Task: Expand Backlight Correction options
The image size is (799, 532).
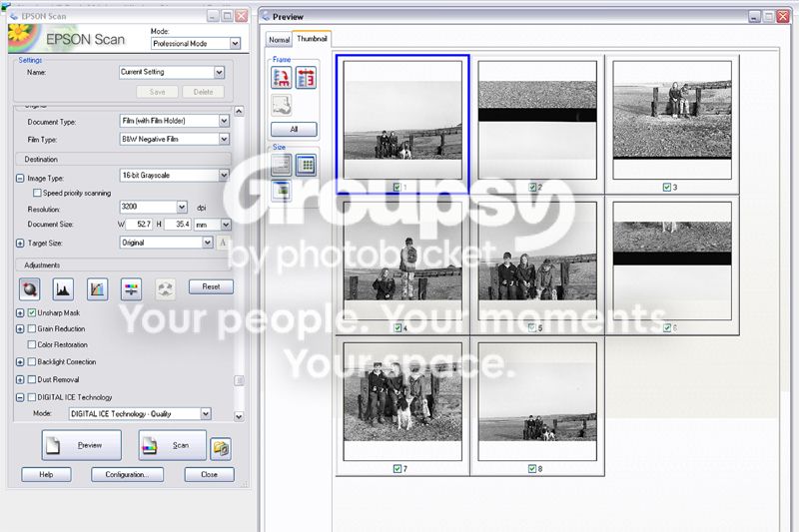Action: 20,362
